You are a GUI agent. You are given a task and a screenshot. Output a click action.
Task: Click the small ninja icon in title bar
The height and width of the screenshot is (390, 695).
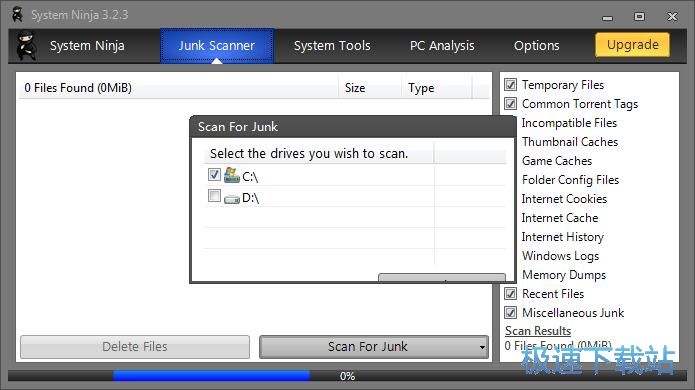point(17,15)
